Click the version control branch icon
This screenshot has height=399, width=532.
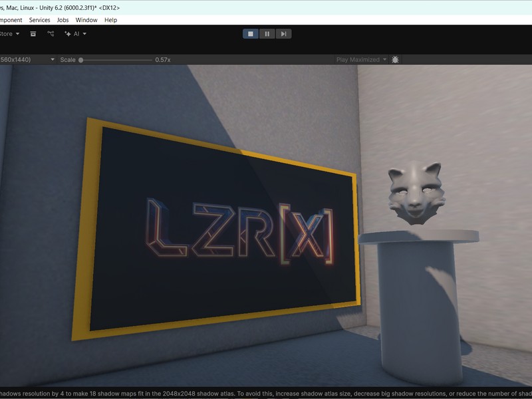click(51, 34)
